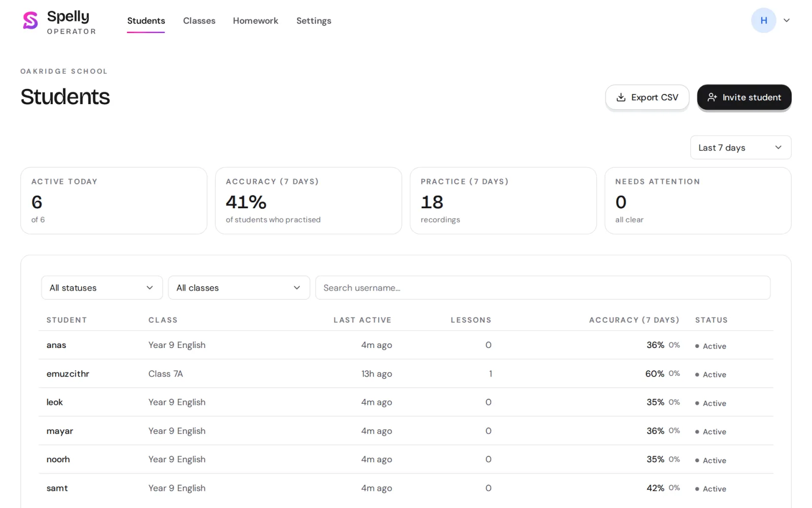Open the H user avatar

tap(763, 20)
